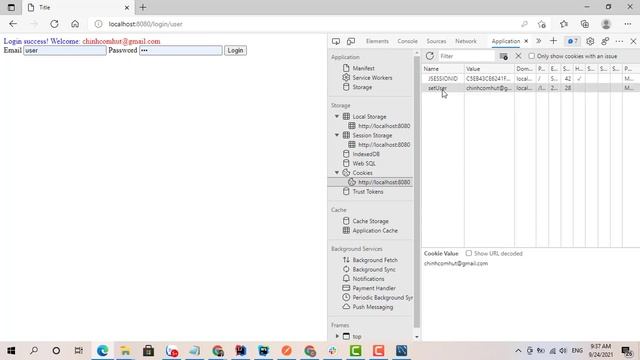Image resolution: width=640 pixels, height=360 pixels.
Task: Show more DevTools tabs chevron
Action: tap(539, 41)
